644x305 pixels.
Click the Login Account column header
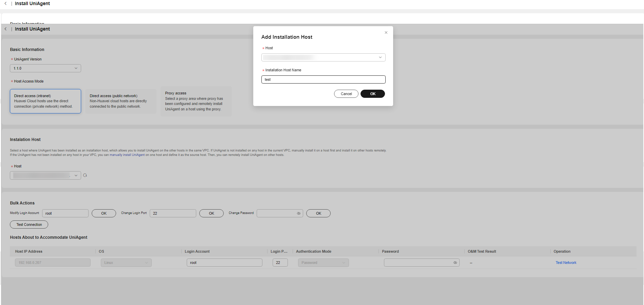[x=197, y=251]
